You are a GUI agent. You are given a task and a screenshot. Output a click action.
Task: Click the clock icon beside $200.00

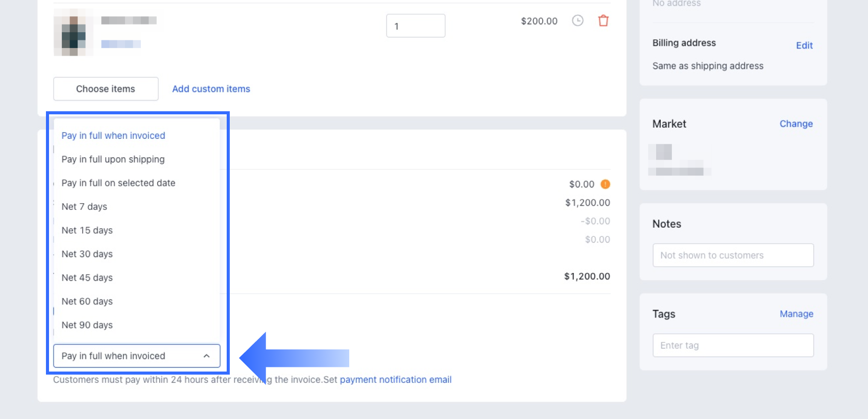(x=577, y=20)
